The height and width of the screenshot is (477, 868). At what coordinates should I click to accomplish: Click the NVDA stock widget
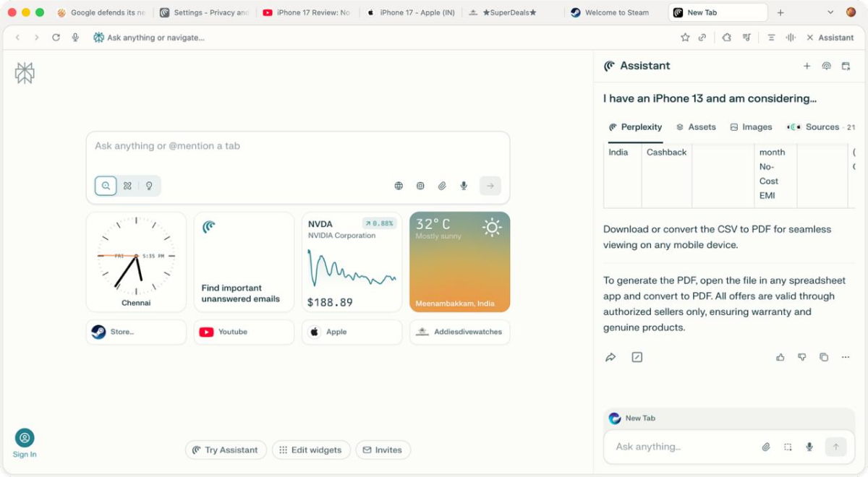[x=352, y=262]
